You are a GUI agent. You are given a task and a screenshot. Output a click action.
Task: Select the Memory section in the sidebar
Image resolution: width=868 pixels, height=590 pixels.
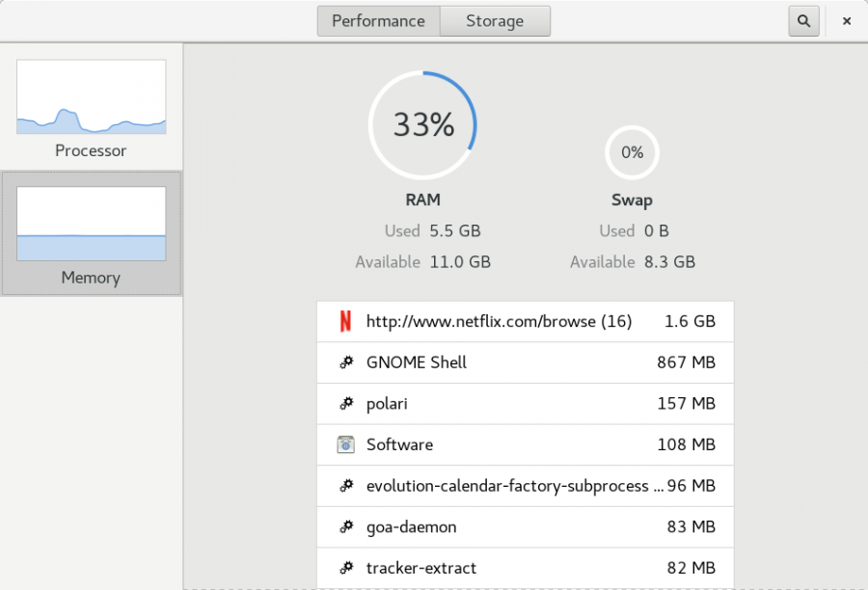coord(90,233)
